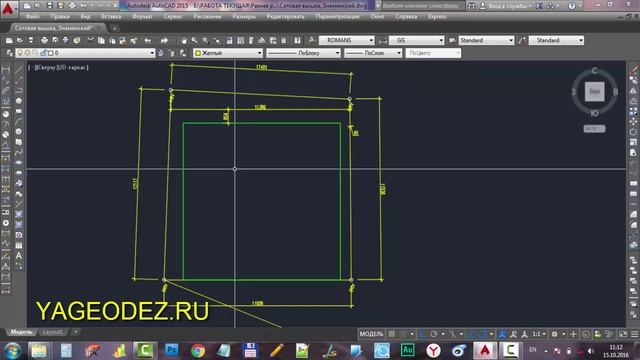Switch to the Layout1 tab
Screen dimensions: 640x360
point(53,332)
